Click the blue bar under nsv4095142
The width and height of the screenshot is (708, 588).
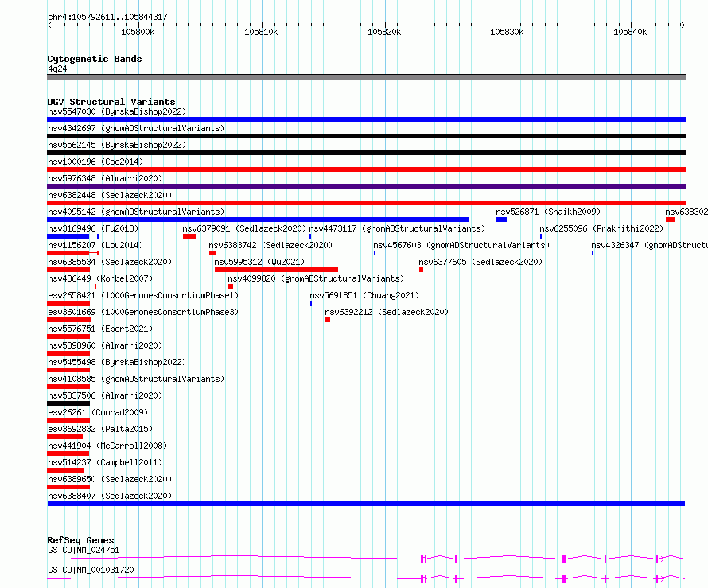(258, 220)
